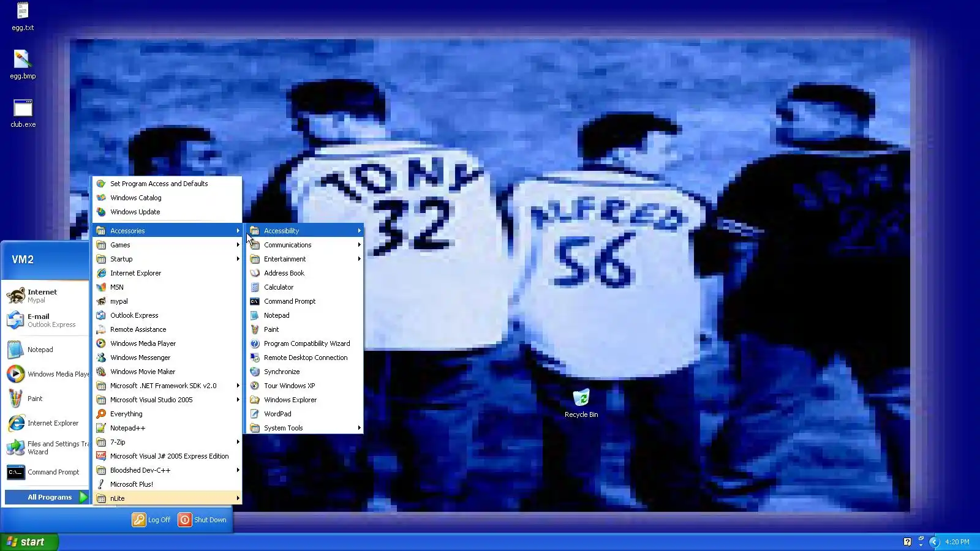Click the Paint brushes cup icon
The width and height of the screenshot is (980, 551).
click(15, 399)
